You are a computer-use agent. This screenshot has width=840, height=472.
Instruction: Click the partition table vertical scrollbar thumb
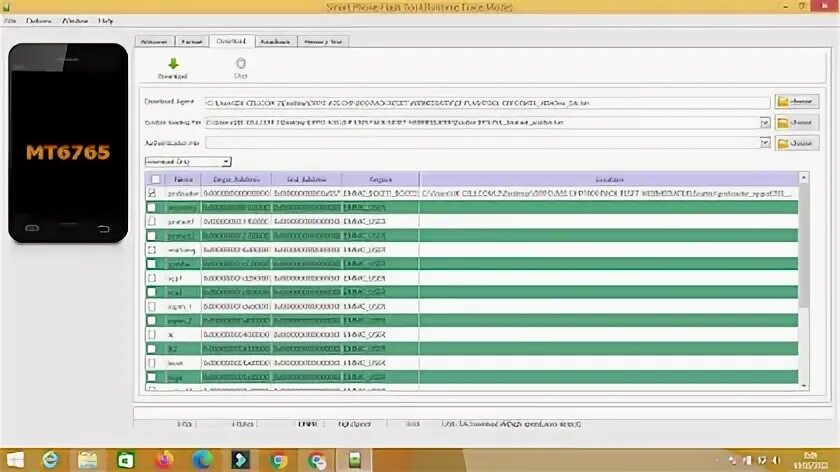click(x=804, y=245)
